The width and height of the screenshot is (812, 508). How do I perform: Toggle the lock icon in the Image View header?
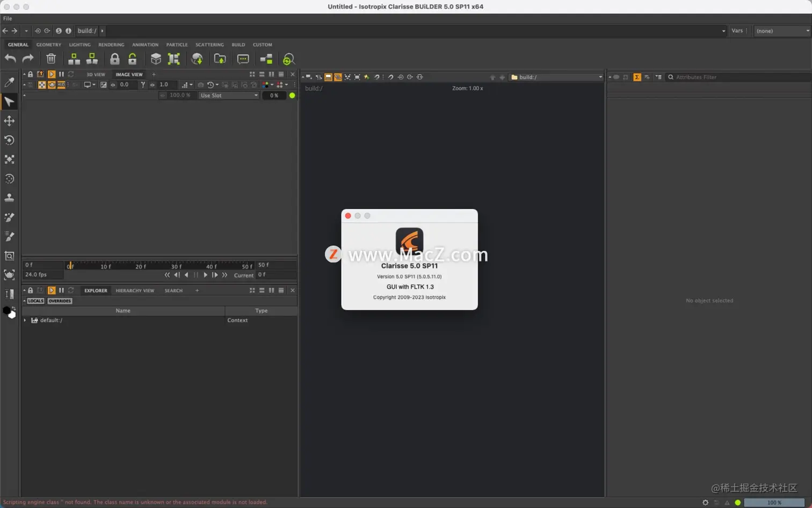pos(30,74)
